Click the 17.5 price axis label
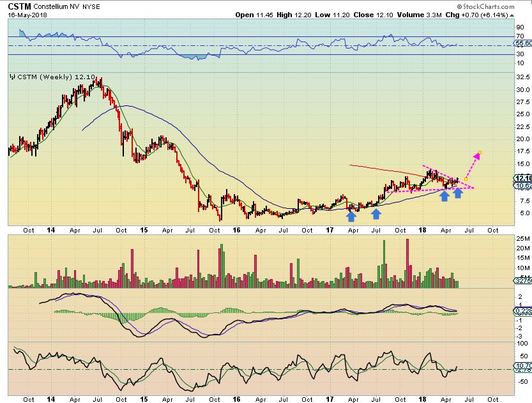The image size is (532, 403). click(x=523, y=151)
